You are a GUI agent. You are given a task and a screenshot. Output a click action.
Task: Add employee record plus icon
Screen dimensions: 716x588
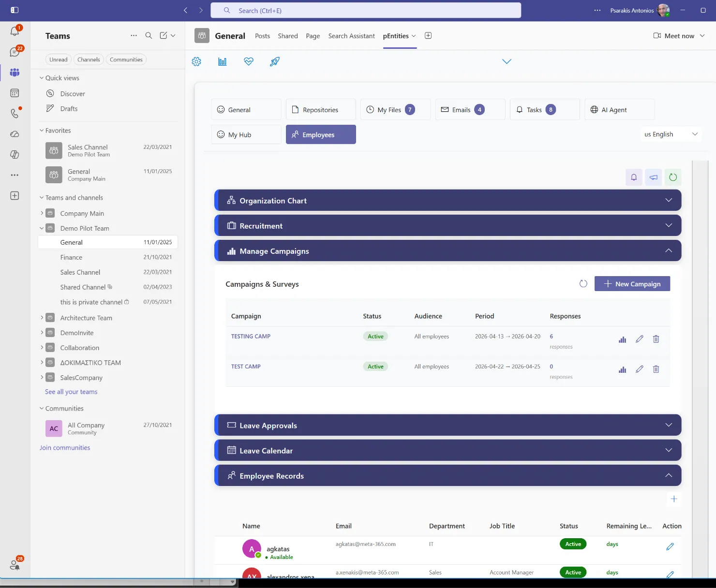tap(674, 499)
